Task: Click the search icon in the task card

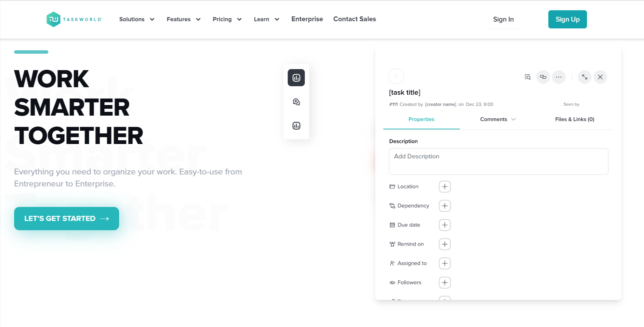Action: 528,77
